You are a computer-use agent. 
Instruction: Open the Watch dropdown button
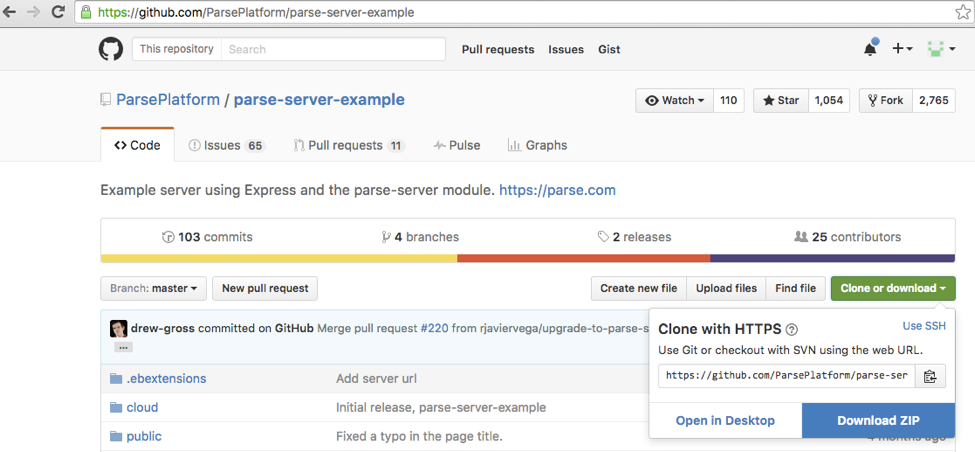[x=674, y=101]
